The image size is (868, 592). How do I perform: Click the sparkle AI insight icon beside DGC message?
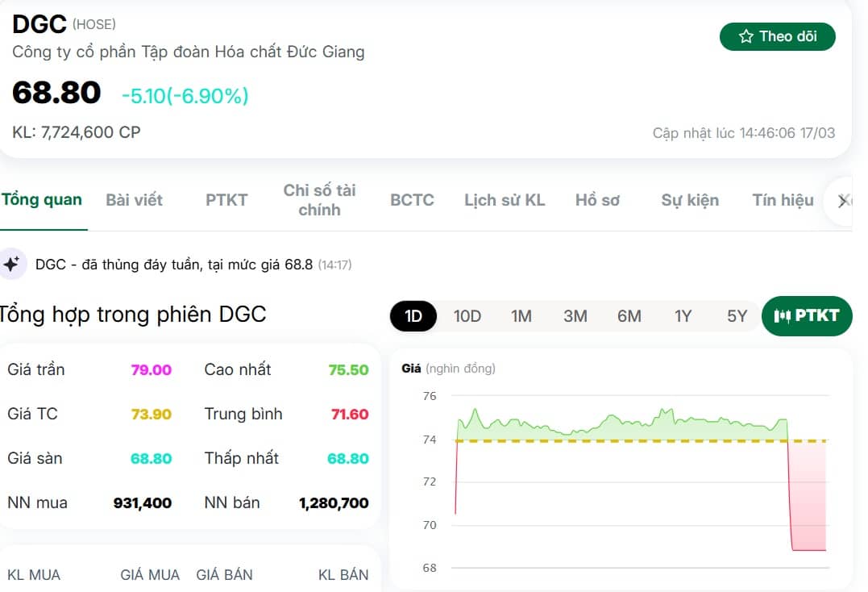[x=13, y=264]
